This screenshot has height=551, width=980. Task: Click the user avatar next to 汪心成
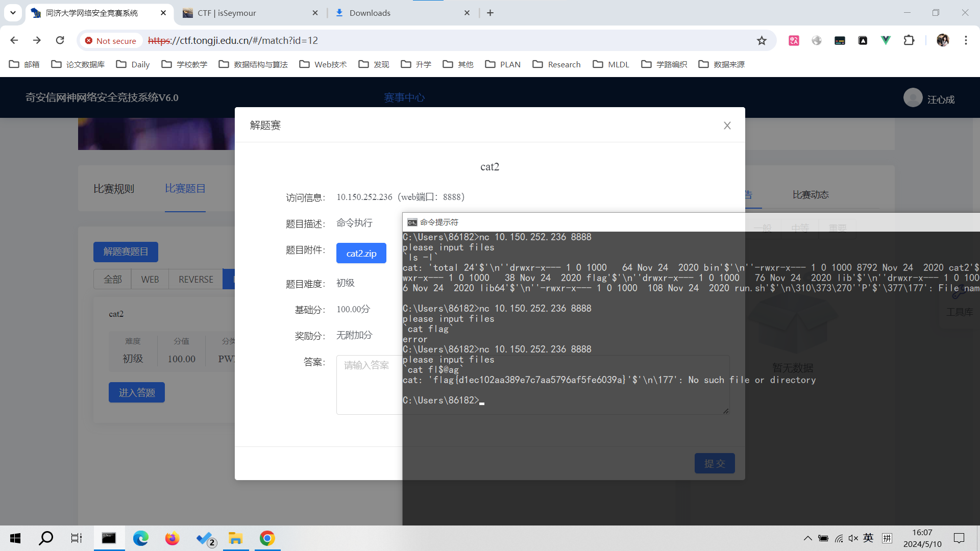coord(913,97)
